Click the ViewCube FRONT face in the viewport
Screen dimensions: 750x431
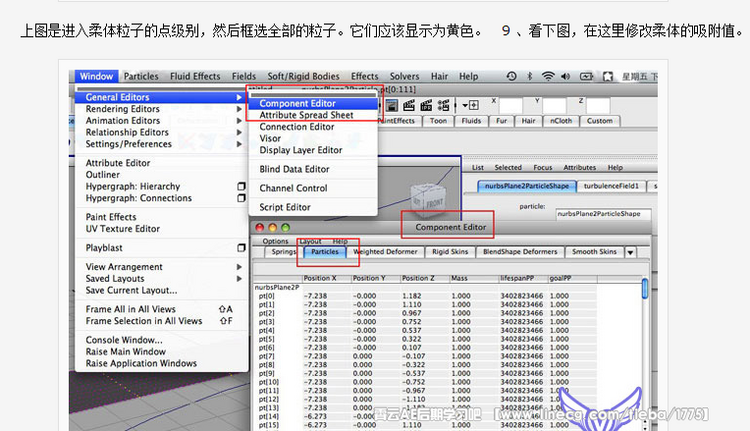[x=434, y=203]
